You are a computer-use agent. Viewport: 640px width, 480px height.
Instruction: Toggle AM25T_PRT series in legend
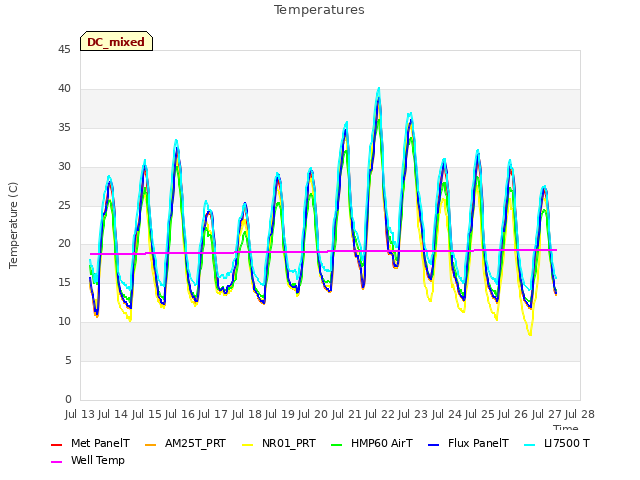(185, 443)
